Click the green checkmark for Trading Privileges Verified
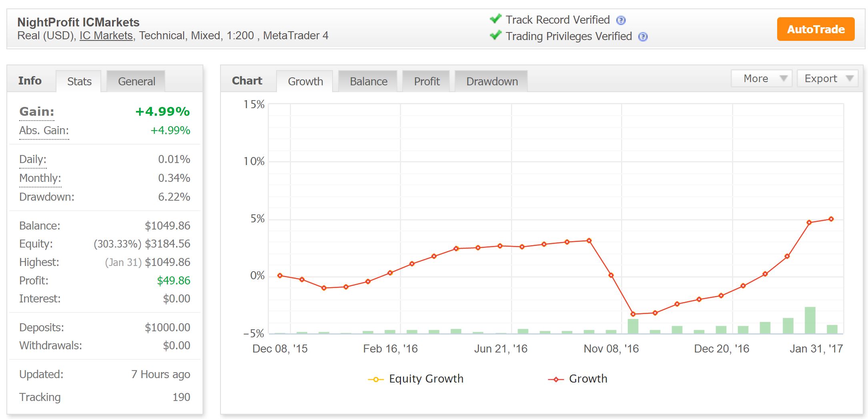The width and height of the screenshot is (868, 419). [x=495, y=35]
